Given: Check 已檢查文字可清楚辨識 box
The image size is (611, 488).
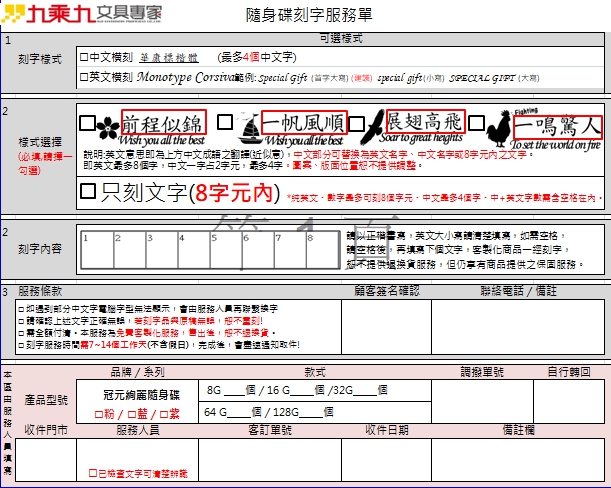Looking at the screenshot, I should pos(93,473).
